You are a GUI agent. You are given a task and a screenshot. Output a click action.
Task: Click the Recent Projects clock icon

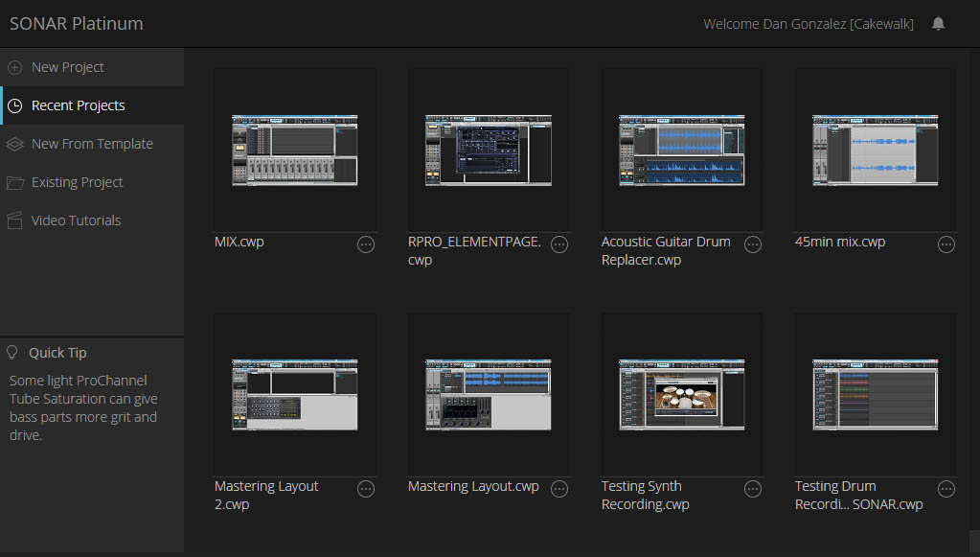pos(15,105)
